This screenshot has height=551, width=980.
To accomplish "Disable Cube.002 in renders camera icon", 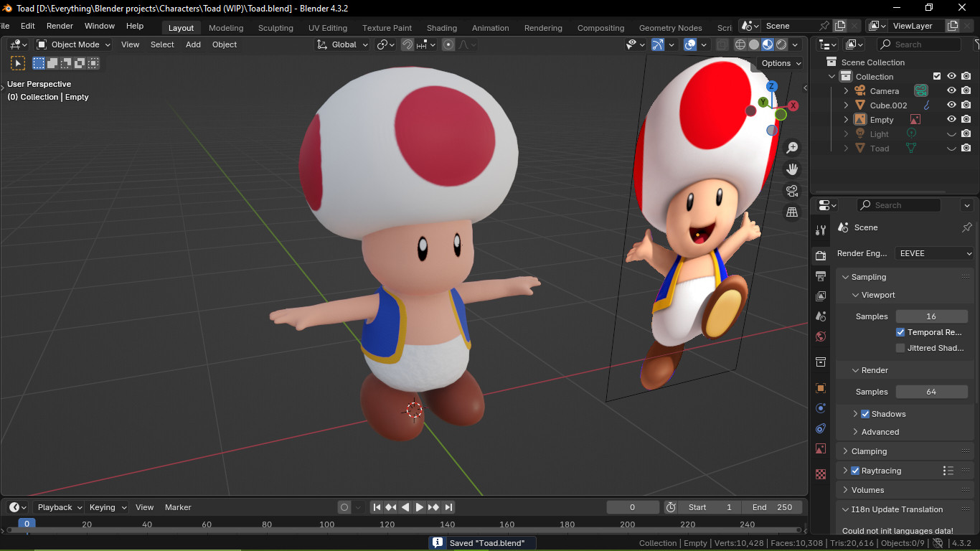I will click(x=966, y=105).
